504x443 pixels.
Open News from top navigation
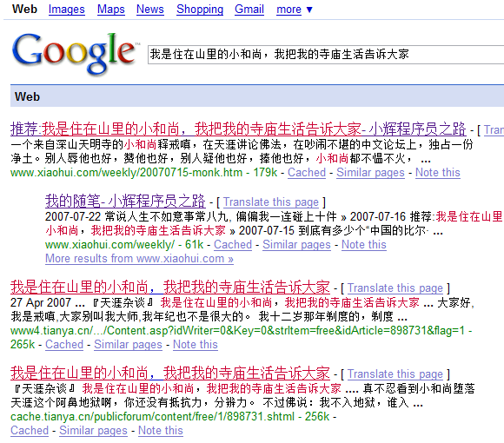point(150,10)
